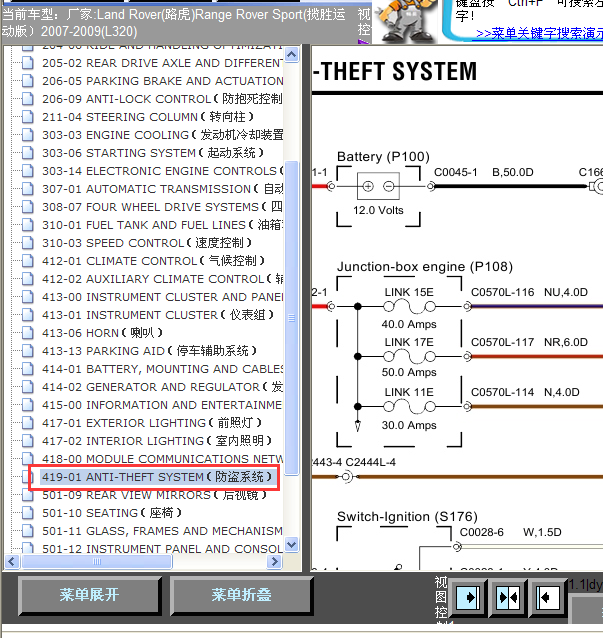Select 308-07 FOUR WHEEL DRIVE SYSTEMS item
The image size is (603, 638).
coord(163,207)
